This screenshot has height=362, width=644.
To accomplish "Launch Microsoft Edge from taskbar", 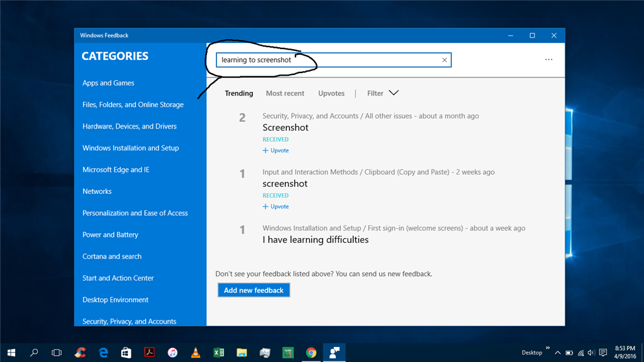I will tap(104, 353).
